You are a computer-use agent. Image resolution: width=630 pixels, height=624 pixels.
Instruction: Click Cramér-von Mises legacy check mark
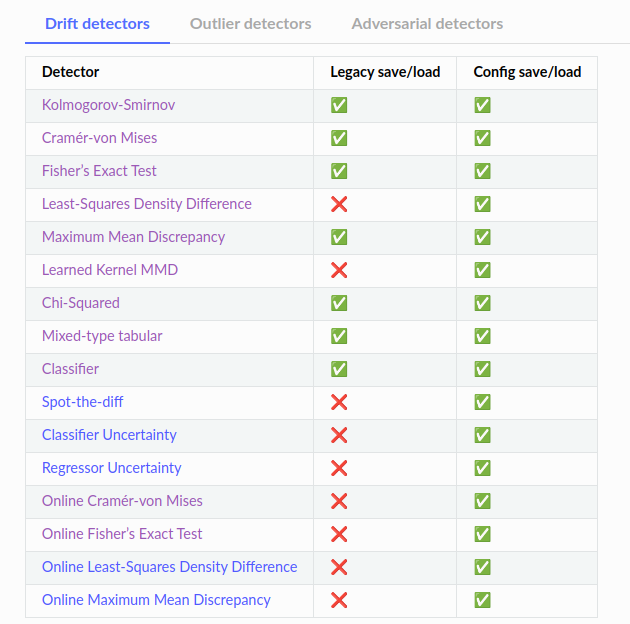point(339,138)
